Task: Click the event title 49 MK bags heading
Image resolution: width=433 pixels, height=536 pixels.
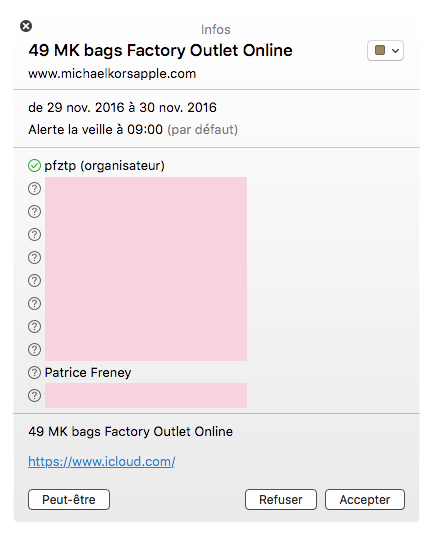Action: [160, 50]
